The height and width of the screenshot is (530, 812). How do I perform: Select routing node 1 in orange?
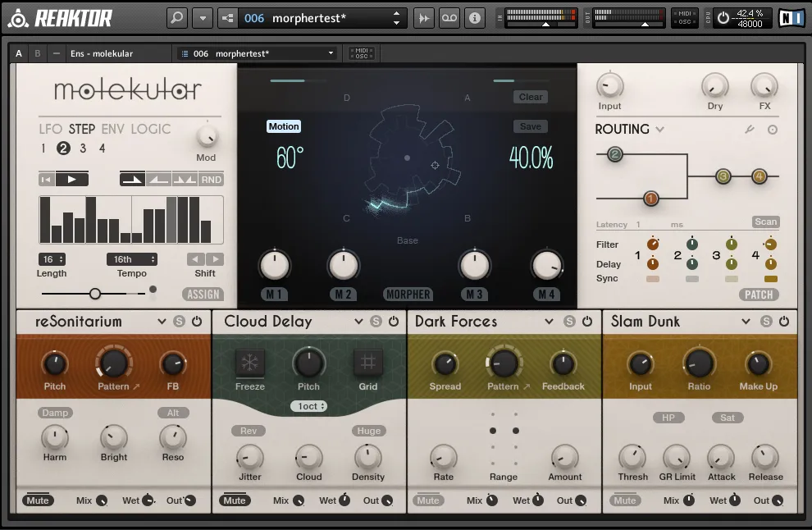[x=651, y=198]
